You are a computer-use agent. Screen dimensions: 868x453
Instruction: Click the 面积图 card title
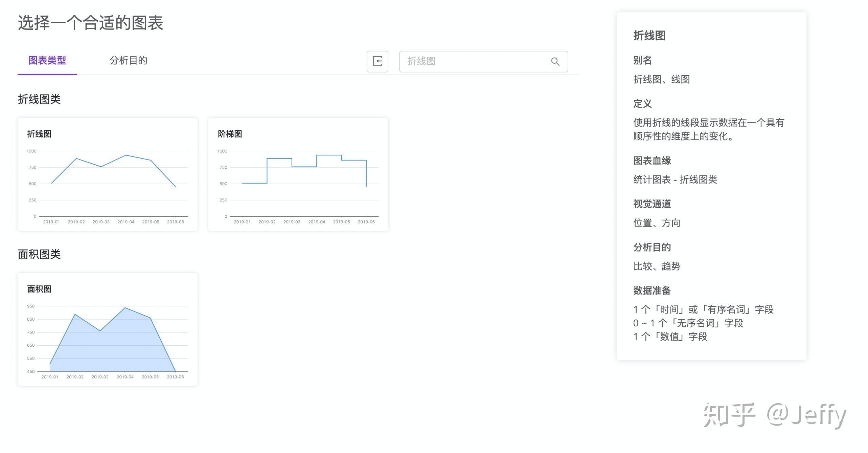[39, 289]
